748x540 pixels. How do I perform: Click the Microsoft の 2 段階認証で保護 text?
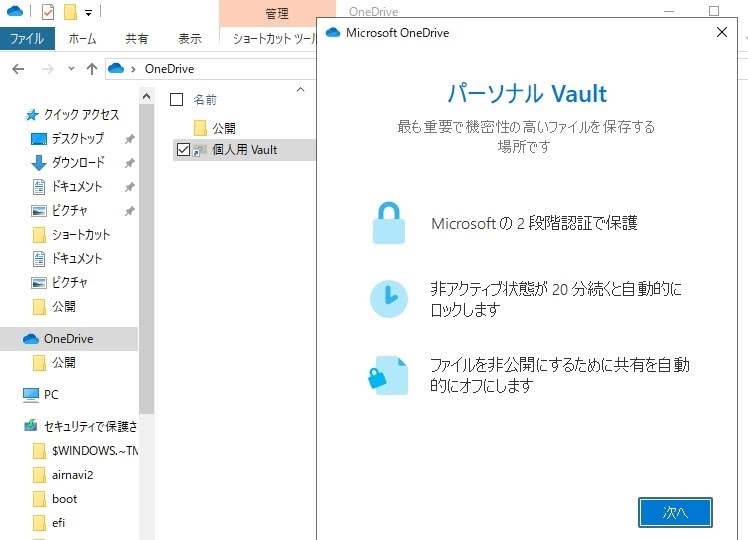[x=534, y=223]
